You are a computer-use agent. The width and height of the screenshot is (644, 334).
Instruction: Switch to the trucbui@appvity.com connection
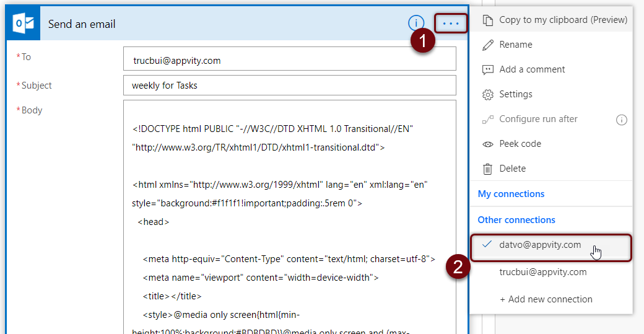[542, 272]
